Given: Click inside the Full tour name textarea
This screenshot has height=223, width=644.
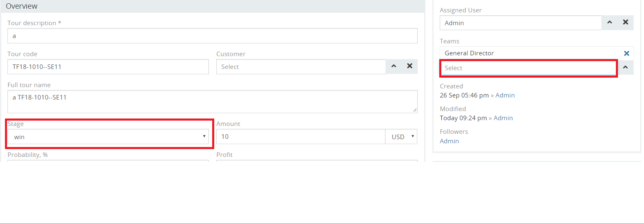Looking at the screenshot, I should (x=213, y=102).
